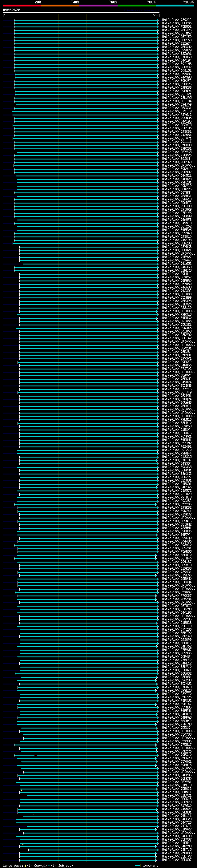The image size is (197, 868).
Task: Click the UniRef100_Q43554 label
Action: point(177,135)
